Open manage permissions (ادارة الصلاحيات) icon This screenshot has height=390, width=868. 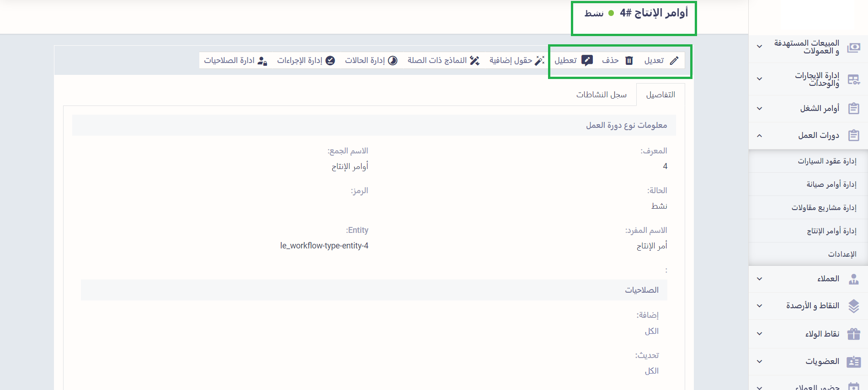[x=262, y=61]
